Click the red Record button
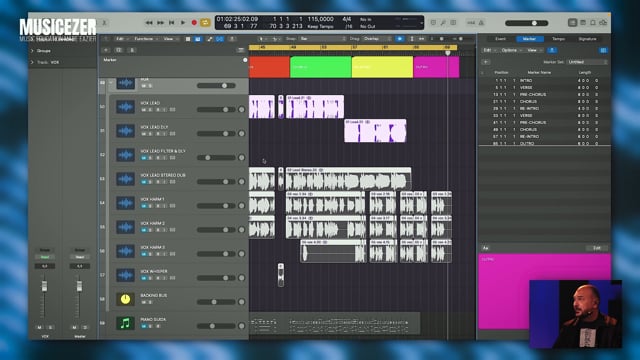The height and width of the screenshot is (360, 640). pyautogui.click(x=194, y=23)
